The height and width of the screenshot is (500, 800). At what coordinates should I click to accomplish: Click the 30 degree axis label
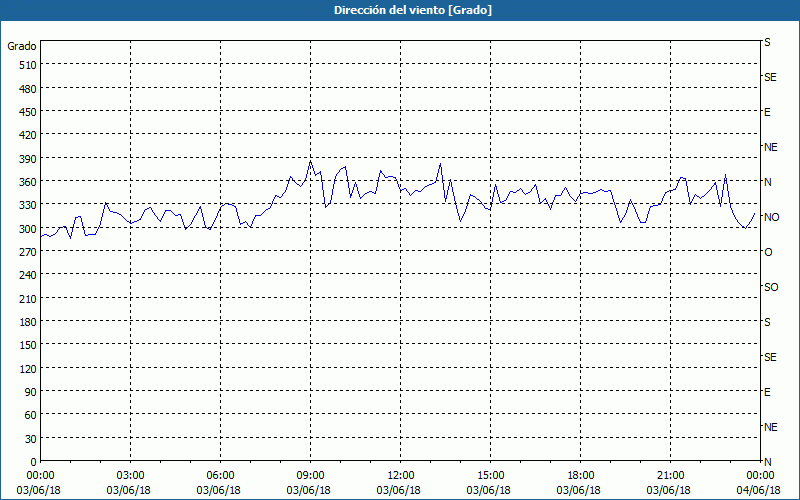tap(31, 438)
